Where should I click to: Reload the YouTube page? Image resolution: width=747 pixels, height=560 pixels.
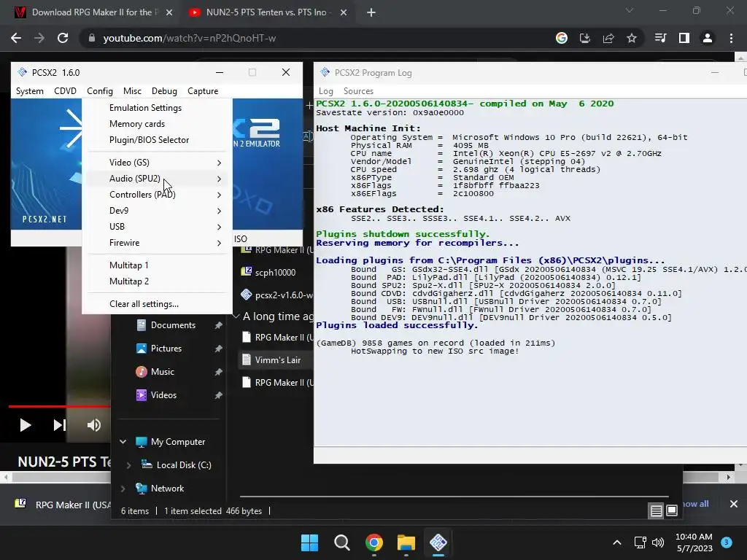click(x=63, y=38)
